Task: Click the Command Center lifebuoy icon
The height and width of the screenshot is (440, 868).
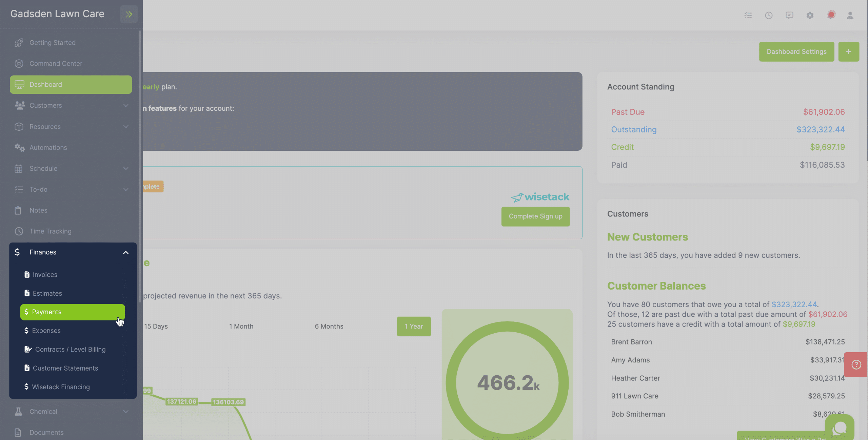Action: pos(19,64)
